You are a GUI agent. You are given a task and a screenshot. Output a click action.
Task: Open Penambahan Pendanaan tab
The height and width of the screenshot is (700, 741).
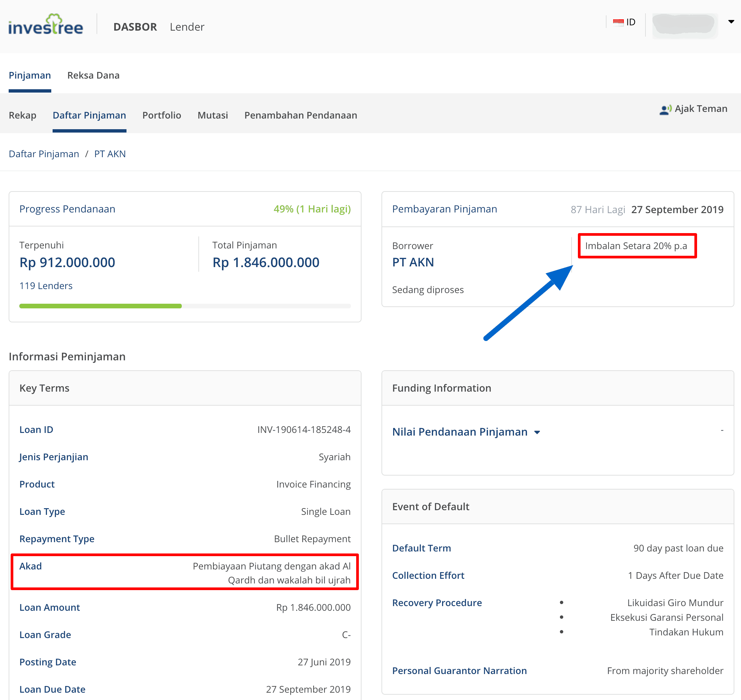click(x=300, y=115)
